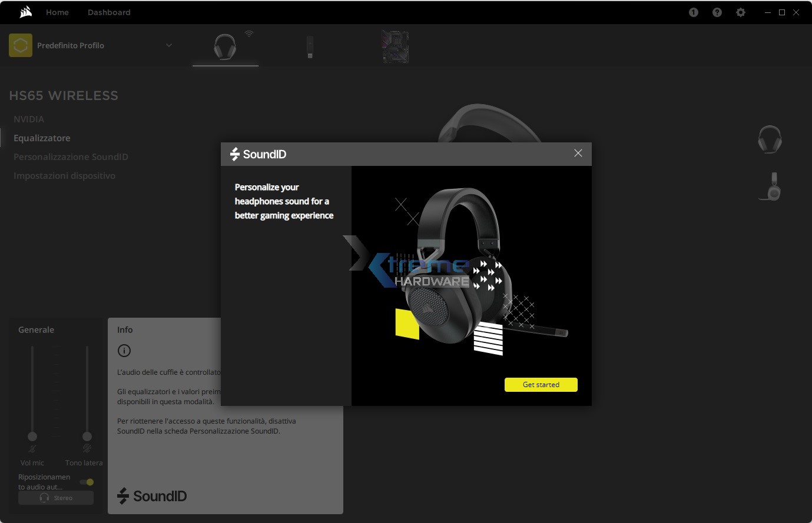Viewport: 812px width, 523px height.
Task: Select Equalizzatore in the sidebar
Action: [x=42, y=138]
